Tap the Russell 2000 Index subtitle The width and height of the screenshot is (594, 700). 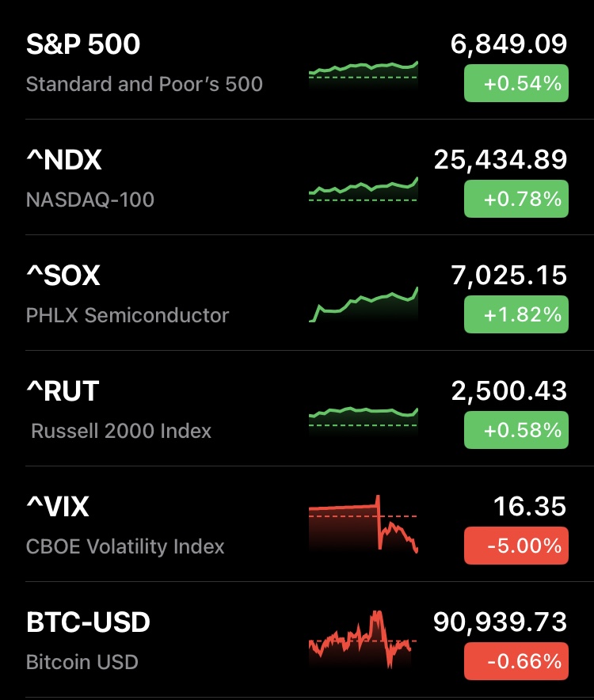121,432
